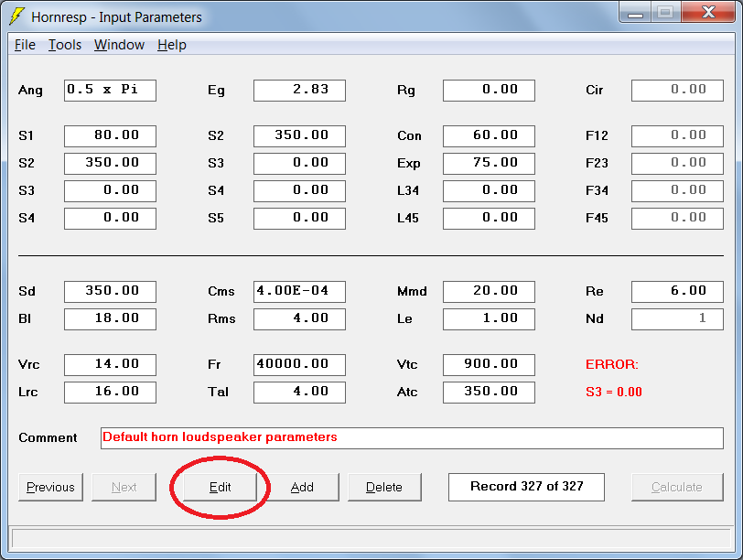This screenshot has height=560, width=743.
Task: Click the Comment label
Action: coord(48,437)
